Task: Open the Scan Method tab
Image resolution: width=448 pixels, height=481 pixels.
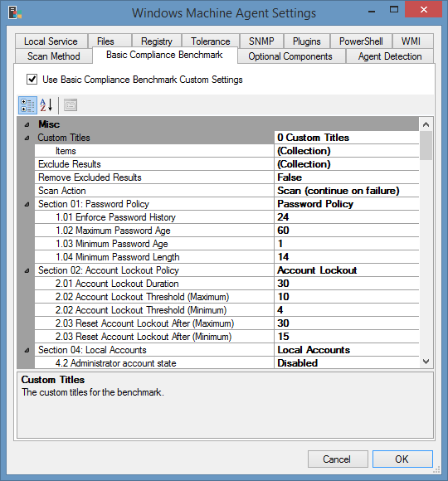Action: [x=54, y=56]
